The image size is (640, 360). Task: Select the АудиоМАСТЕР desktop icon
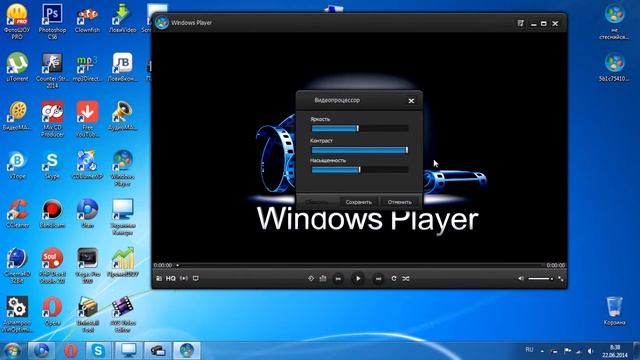[x=122, y=116]
